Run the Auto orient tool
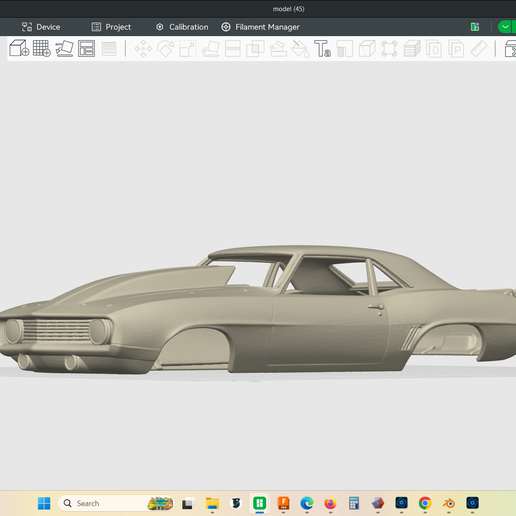 [64, 48]
